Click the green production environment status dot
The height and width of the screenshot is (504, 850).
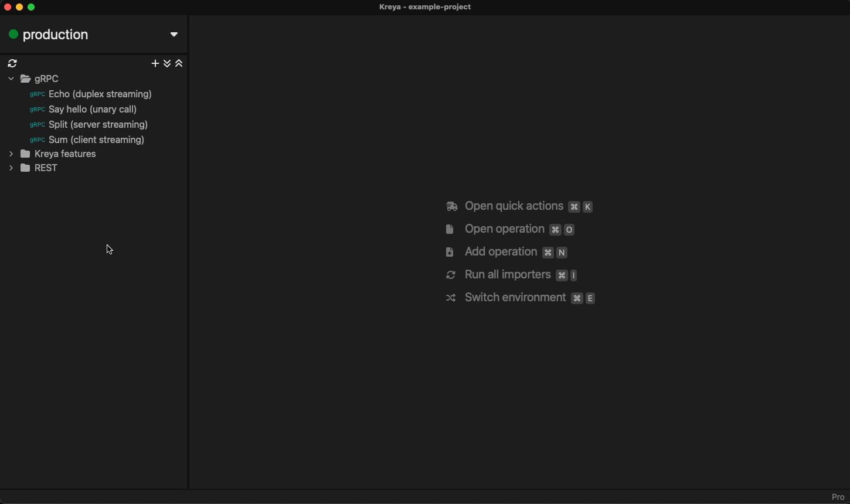point(13,35)
